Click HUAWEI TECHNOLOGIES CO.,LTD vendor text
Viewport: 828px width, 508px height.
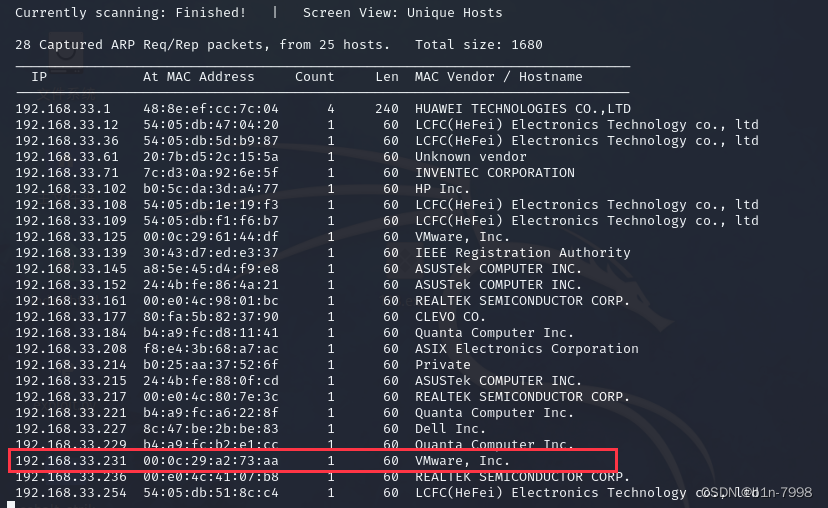(523, 109)
